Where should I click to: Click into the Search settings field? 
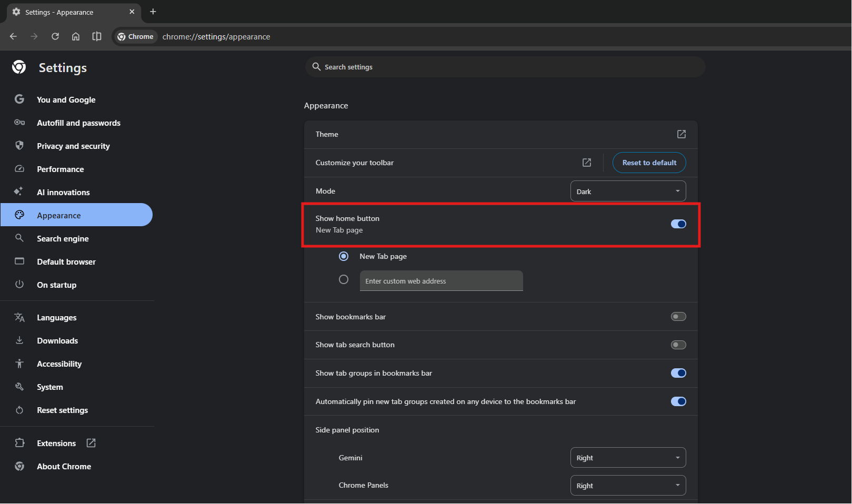coord(505,67)
